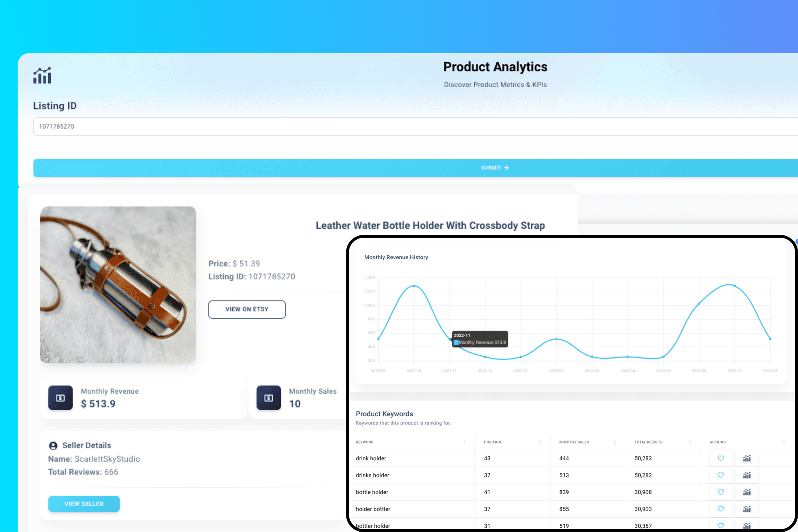Open keyword analytics for 'drink holder'
Image resolution: width=798 pixels, height=532 pixels.
pyautogui.click(x=747, y=458)
